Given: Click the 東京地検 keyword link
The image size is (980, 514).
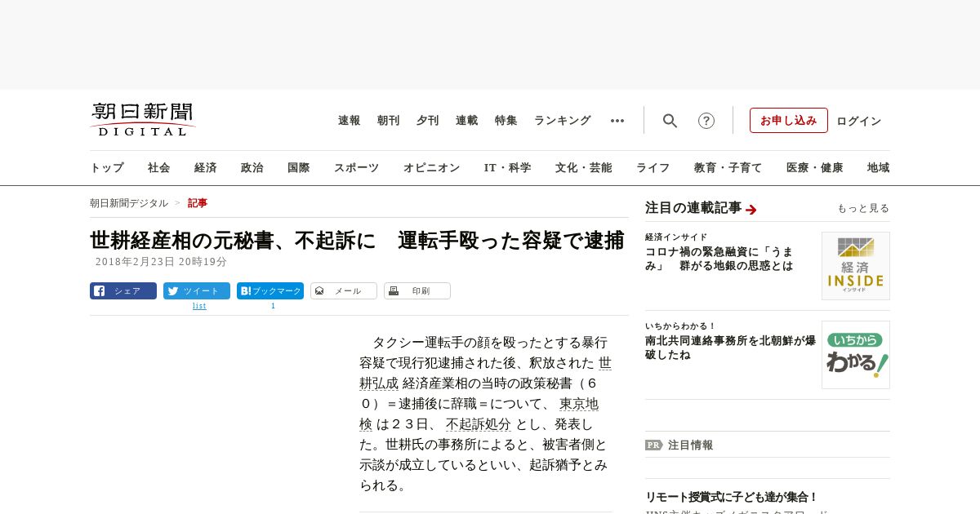Looking at the screenshot, I should [x=479, y=414].
